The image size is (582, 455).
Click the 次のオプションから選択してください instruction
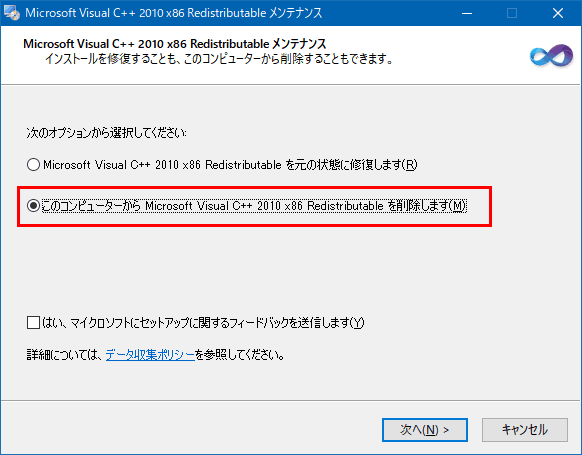[106, 132]
